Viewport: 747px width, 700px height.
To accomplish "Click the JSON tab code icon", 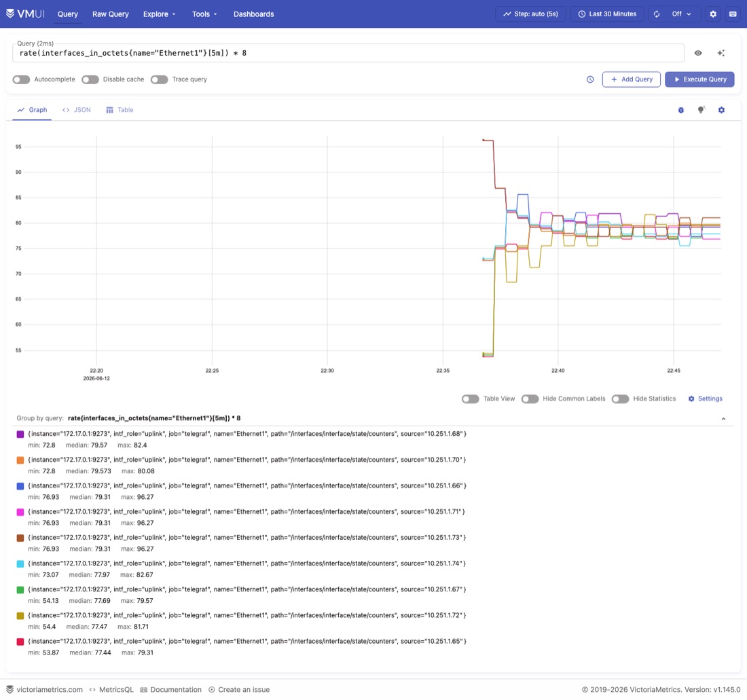I will [x=66, y=110].
